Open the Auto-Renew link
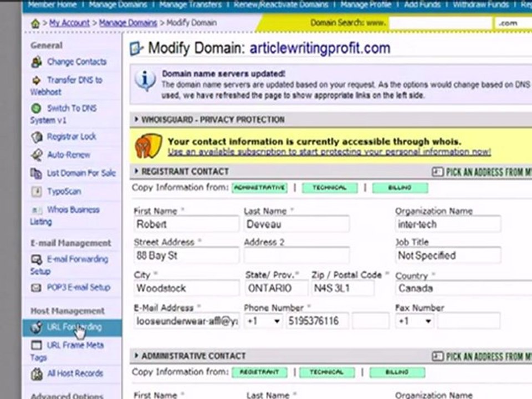Image resolution: width=532 pixels, height=399 pixels. (x=69, y=155)
